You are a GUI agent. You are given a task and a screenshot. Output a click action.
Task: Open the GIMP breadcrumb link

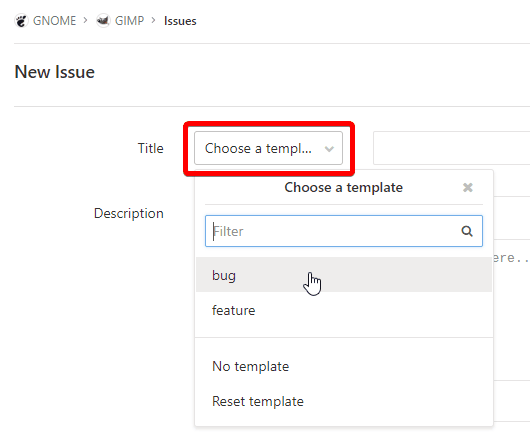click(129, 21)
